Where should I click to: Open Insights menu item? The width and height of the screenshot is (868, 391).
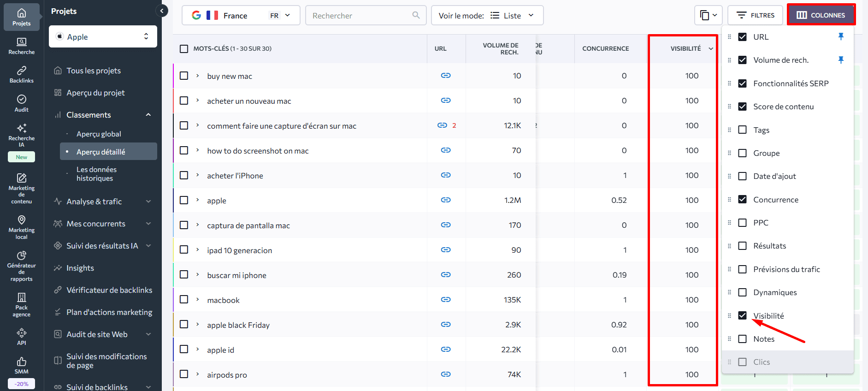click(x=80, y=268)
